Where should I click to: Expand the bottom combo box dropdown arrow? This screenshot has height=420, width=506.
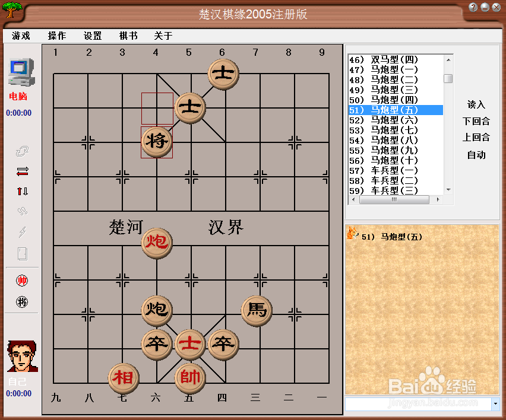tap(495, 404)
